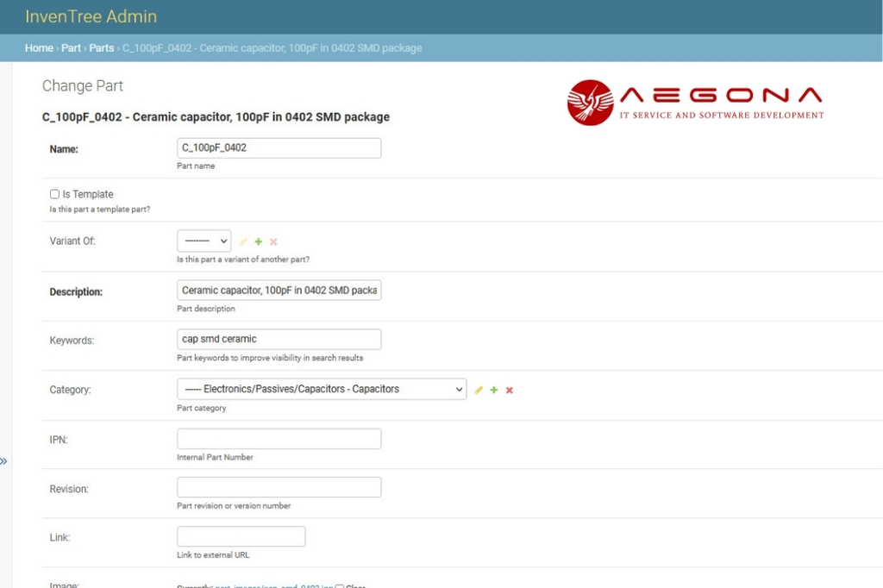The height and width of the screenshot is (588, 883).
Task: Click the 'Change Part' heading
Action: 83,85
